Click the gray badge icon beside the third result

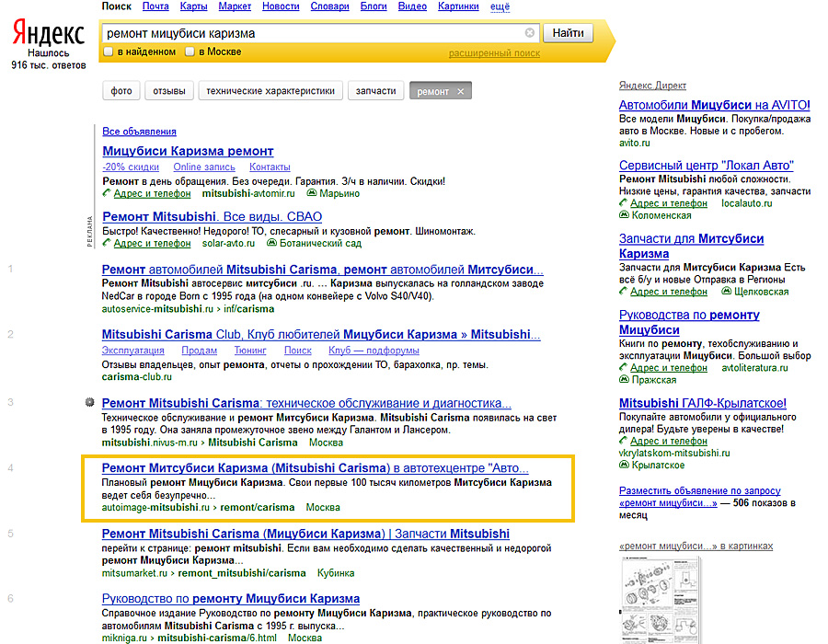(90, 402)
